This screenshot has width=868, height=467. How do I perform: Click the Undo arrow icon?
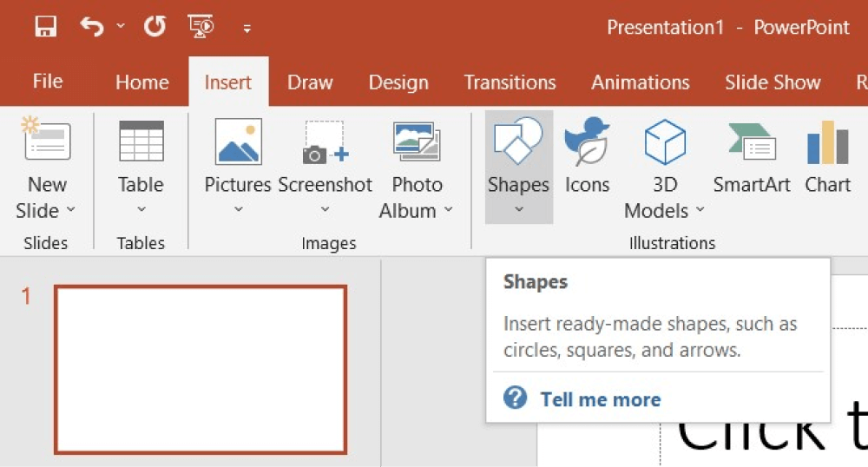click(x=92, y=26)
